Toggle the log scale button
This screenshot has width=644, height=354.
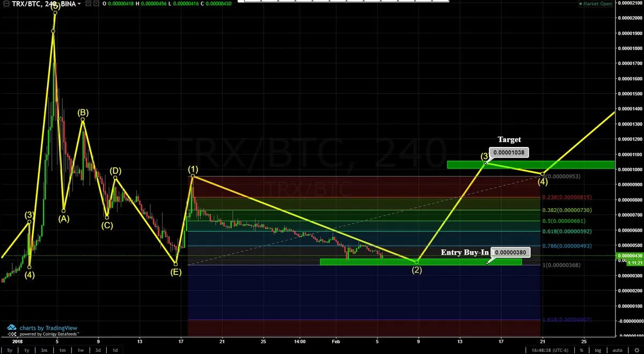tap(597, 350)
